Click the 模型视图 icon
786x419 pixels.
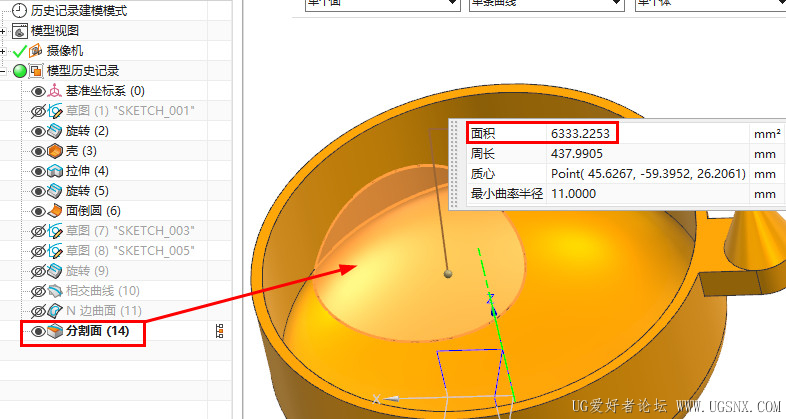(20, 31)
